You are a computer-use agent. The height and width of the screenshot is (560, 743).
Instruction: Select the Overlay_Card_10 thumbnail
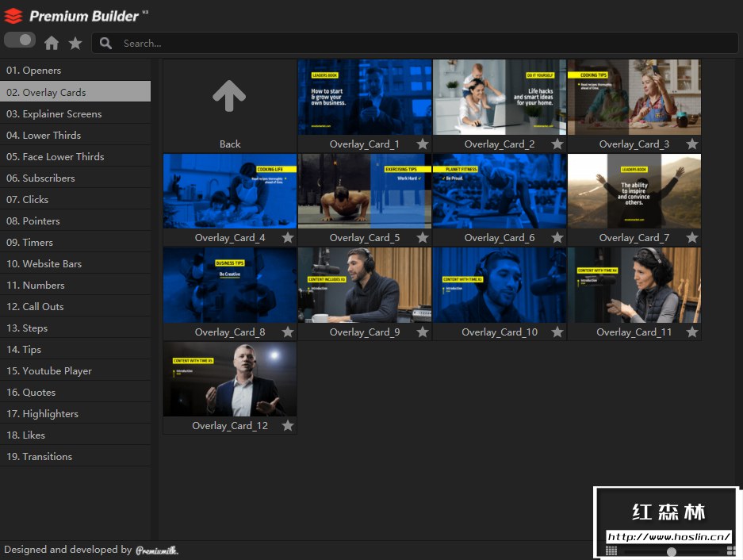[x=500, y=286]
